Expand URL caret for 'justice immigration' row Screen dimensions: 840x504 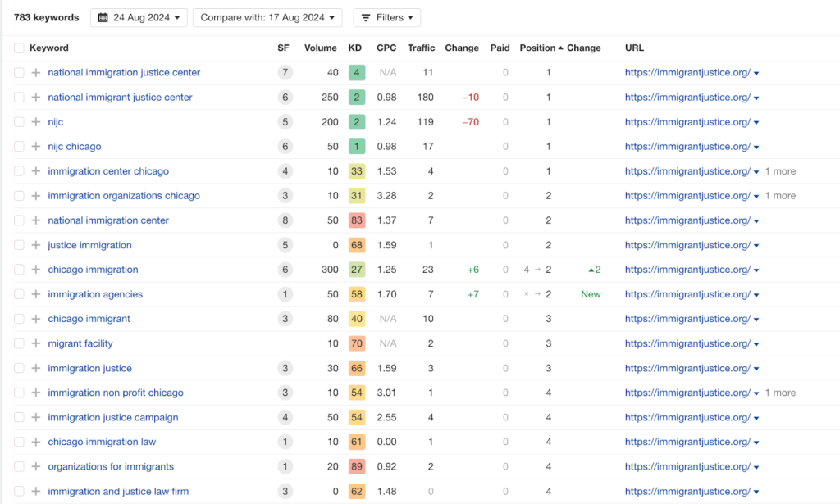coord(756,246)
